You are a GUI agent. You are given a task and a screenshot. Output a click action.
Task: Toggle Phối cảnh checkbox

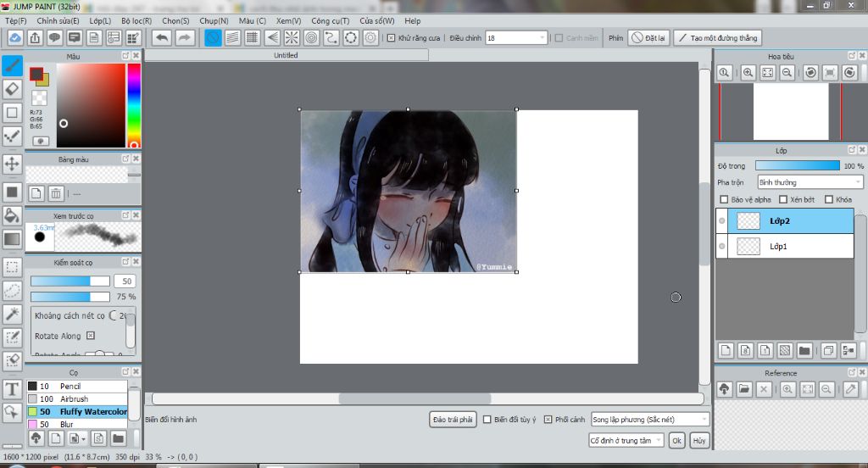pos(548,420)
